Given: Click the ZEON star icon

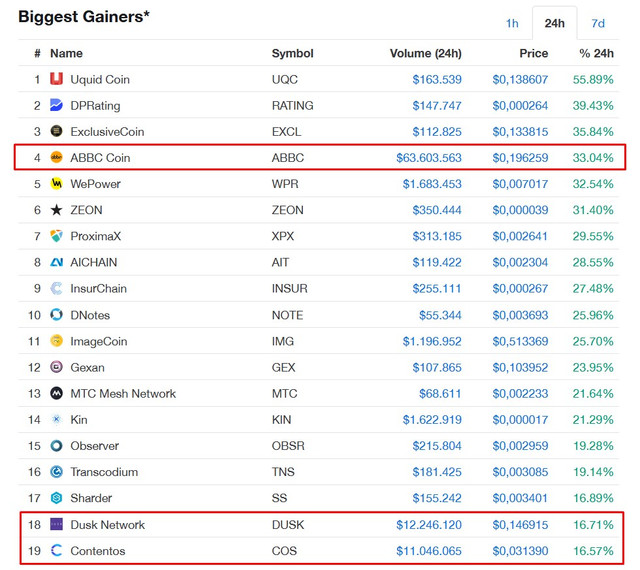Looking at the screenshot, I should (x=56, y=210).
